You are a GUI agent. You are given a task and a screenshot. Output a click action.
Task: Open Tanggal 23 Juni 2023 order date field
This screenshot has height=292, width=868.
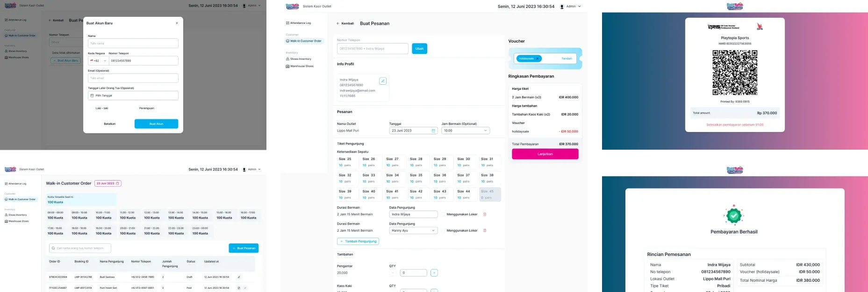click(413, 131)
